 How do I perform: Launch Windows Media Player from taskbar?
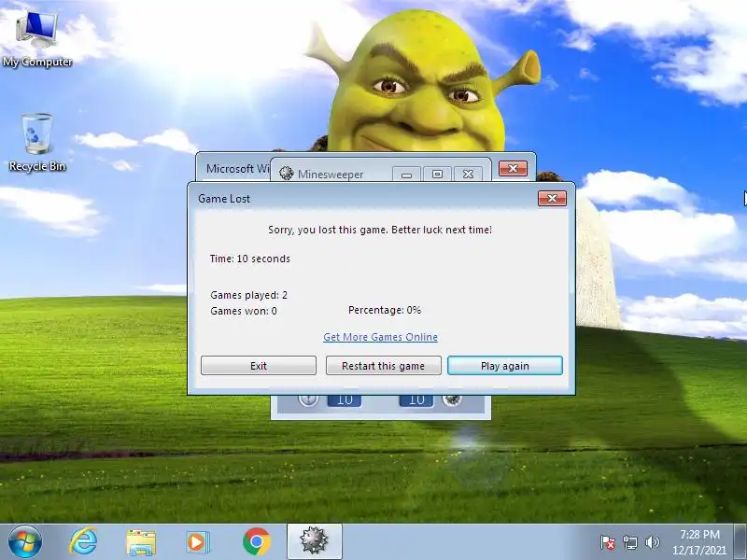point(198,542)
